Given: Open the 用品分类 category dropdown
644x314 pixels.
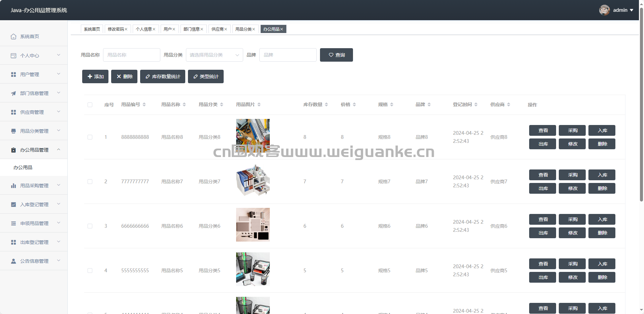Looking at the screenshot, I should [x=214, y=55].
